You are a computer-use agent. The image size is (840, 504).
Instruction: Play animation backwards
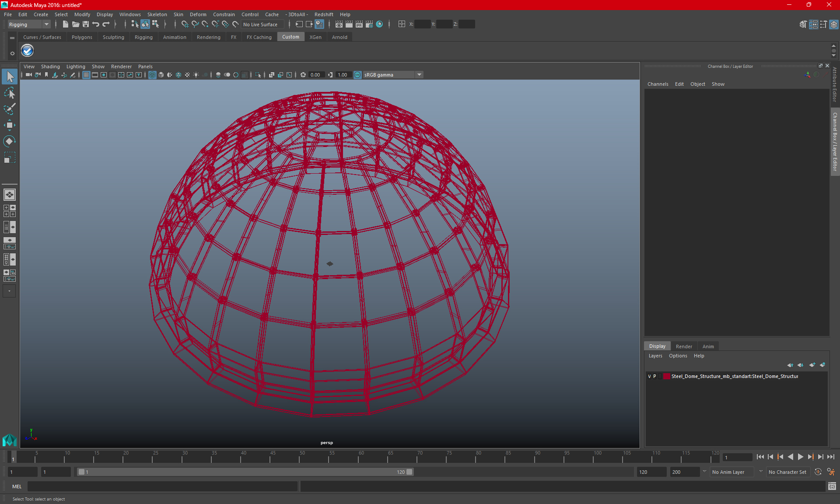790,457
